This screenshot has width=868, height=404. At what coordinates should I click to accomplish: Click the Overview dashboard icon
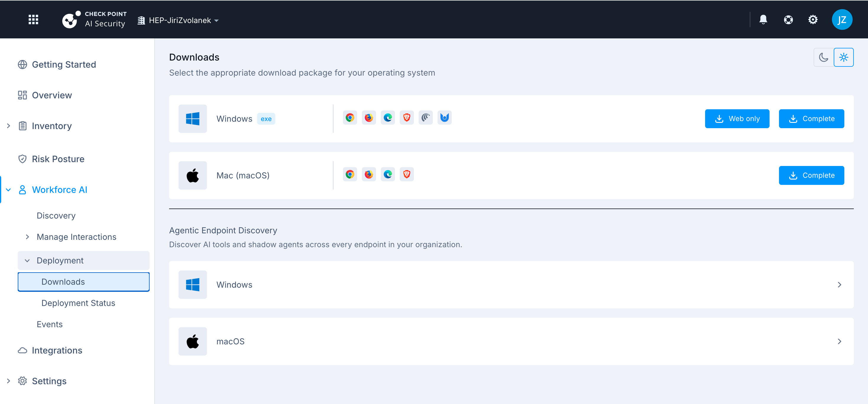click(x=22, y=95)
